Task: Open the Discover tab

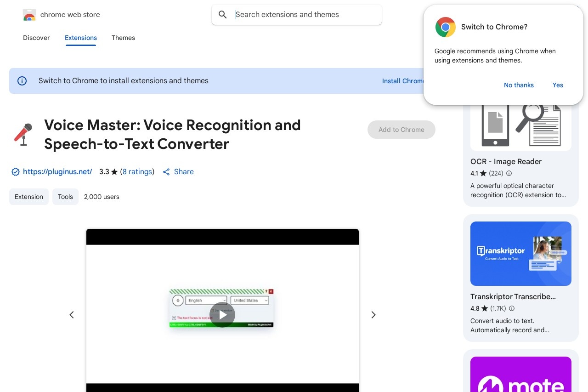Action: coord(36,38)
